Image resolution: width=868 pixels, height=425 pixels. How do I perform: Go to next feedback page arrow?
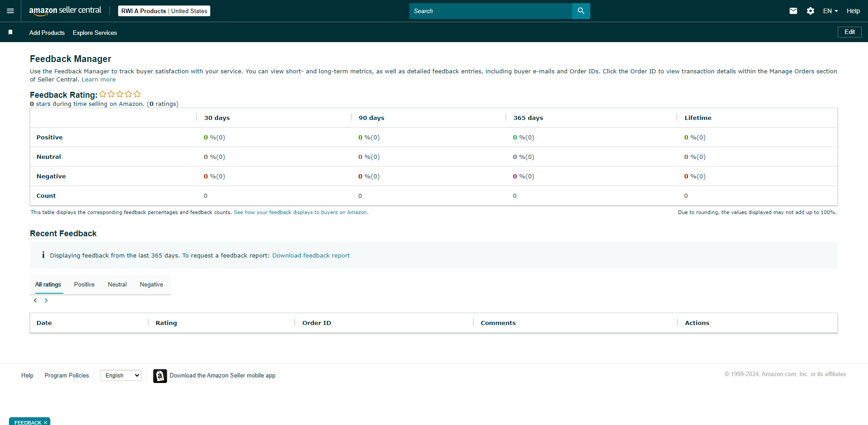[46, 301]
